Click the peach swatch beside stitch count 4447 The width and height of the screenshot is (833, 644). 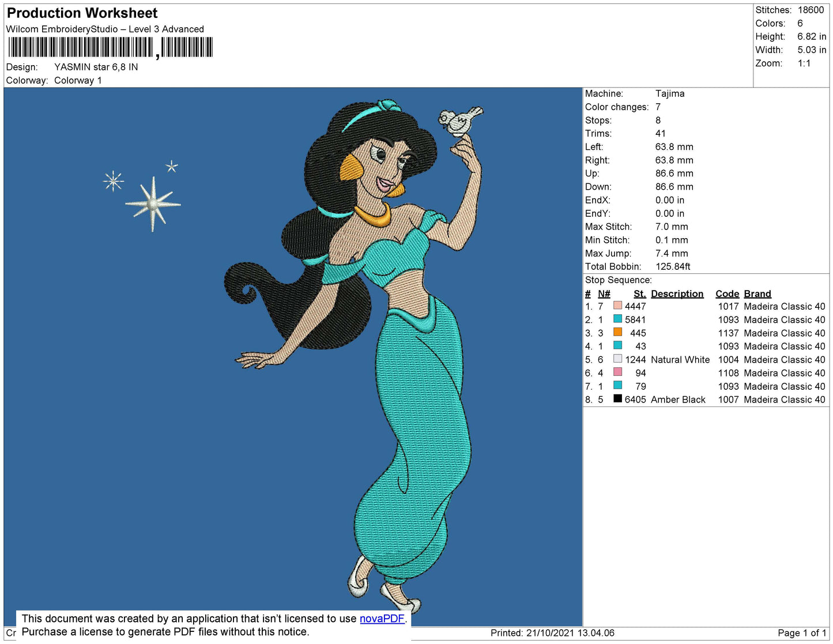point(617,306)
